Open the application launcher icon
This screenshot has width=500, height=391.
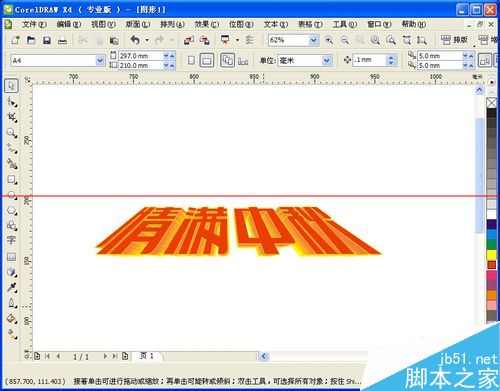point(226,40)
